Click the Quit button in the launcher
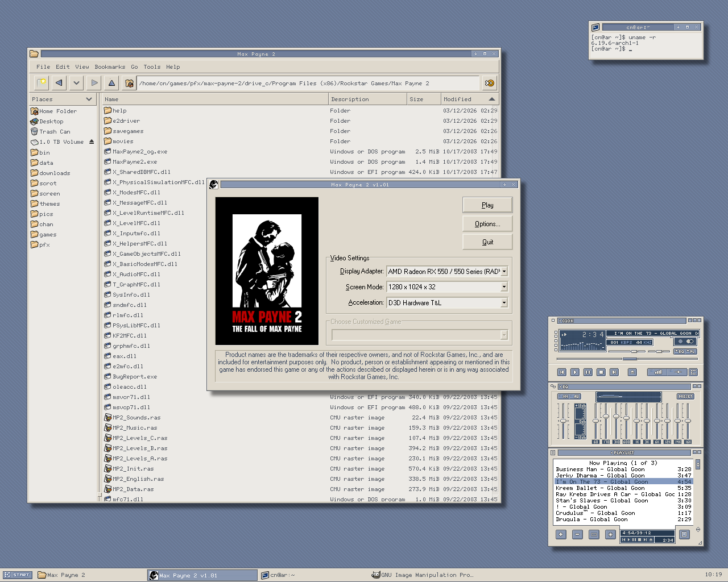This screenshot has width=728, height=582. click(487, 242)
